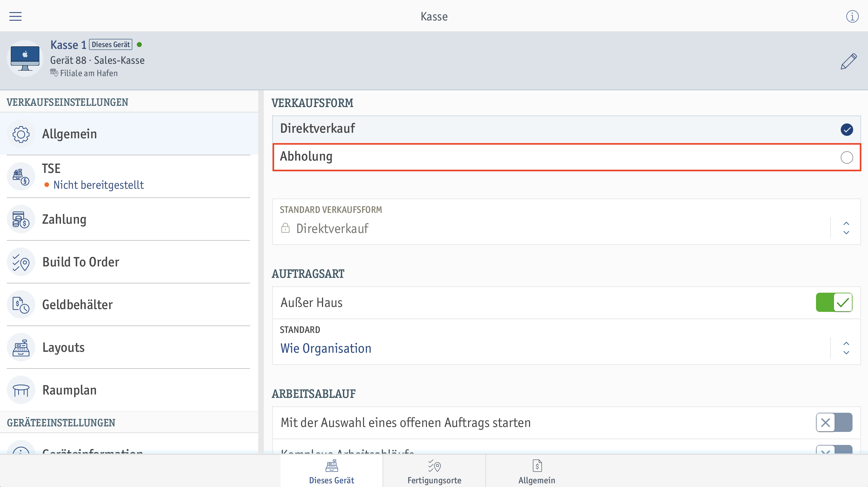Click the Kasse 1 device name
The width and height of the screenshot is (868, 487).
pyautogui.click(x=68, y=45)
